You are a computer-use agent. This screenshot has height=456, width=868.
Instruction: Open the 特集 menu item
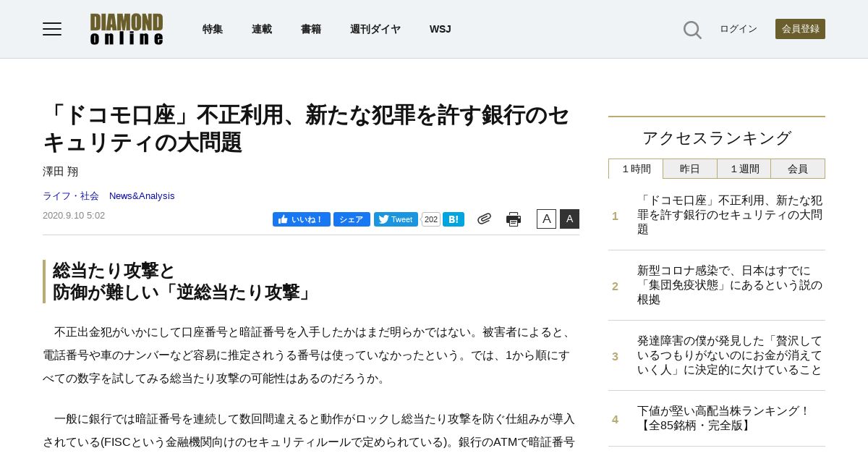[x=213, y=29]
